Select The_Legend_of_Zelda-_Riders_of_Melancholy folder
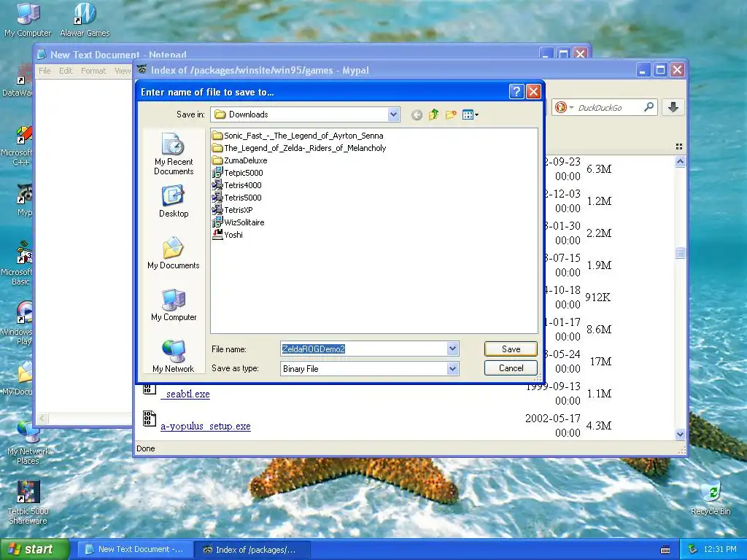This screenshot has height=560, width=747. click(x=299, y=148)
